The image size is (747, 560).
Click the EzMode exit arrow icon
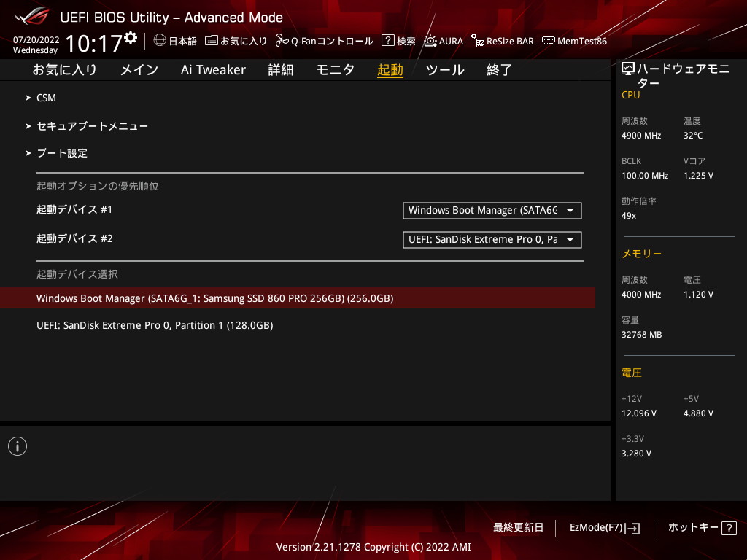point(632,528)
